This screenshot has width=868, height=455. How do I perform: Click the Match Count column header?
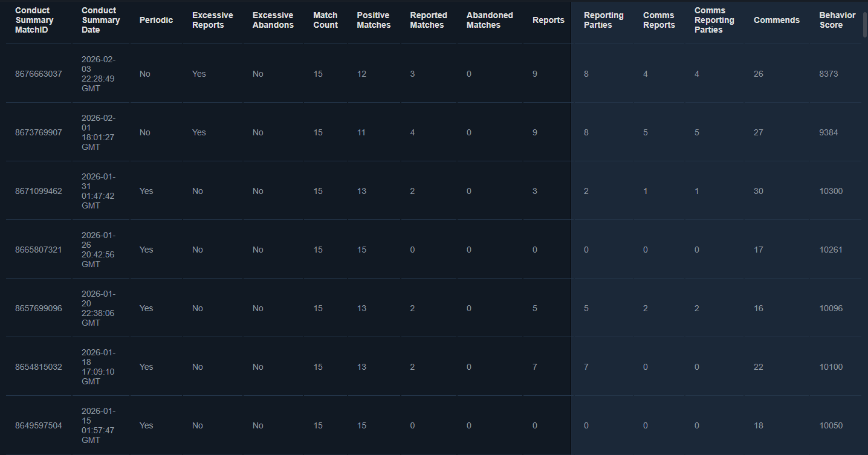[x=325, y=20]
